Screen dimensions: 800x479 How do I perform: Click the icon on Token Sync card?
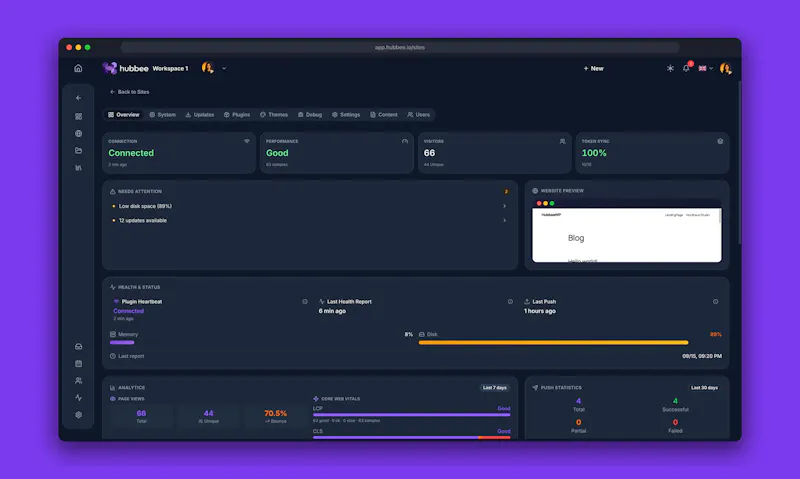click(720, 141)
